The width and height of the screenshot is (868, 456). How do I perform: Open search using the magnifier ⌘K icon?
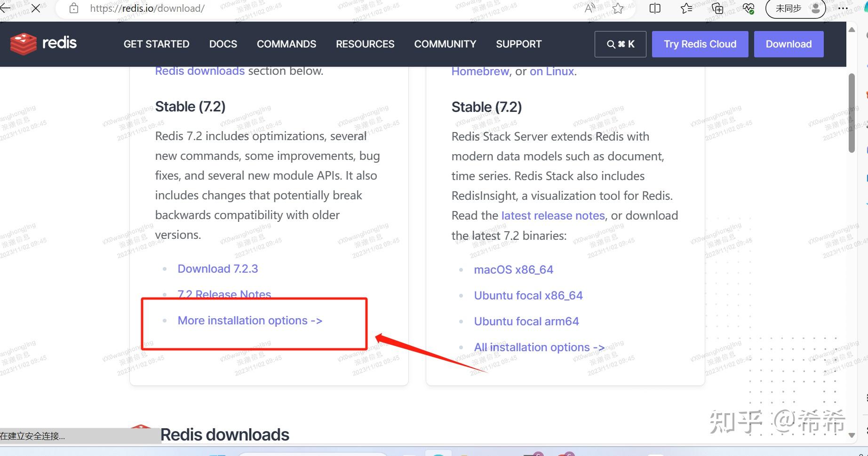(x=620, y=44)
